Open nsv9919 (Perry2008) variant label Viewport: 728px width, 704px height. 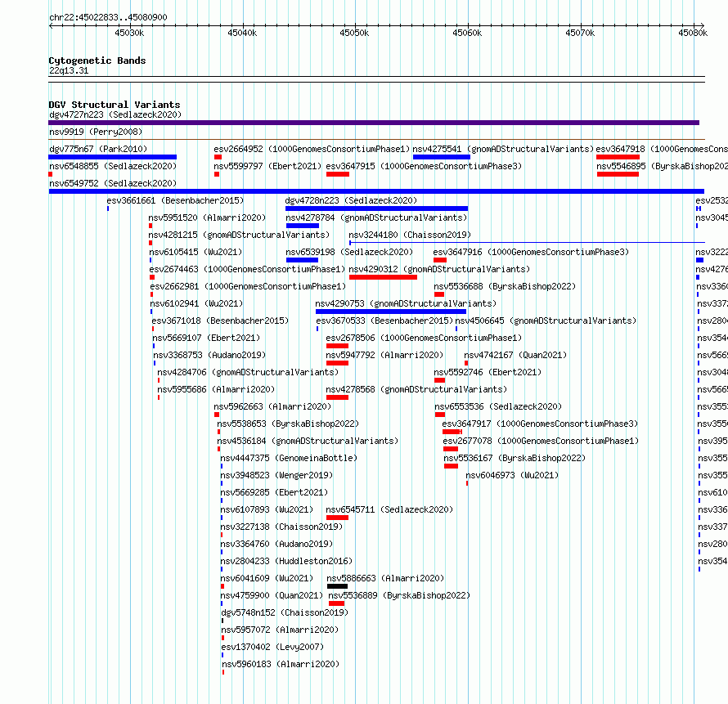(96, 132)
